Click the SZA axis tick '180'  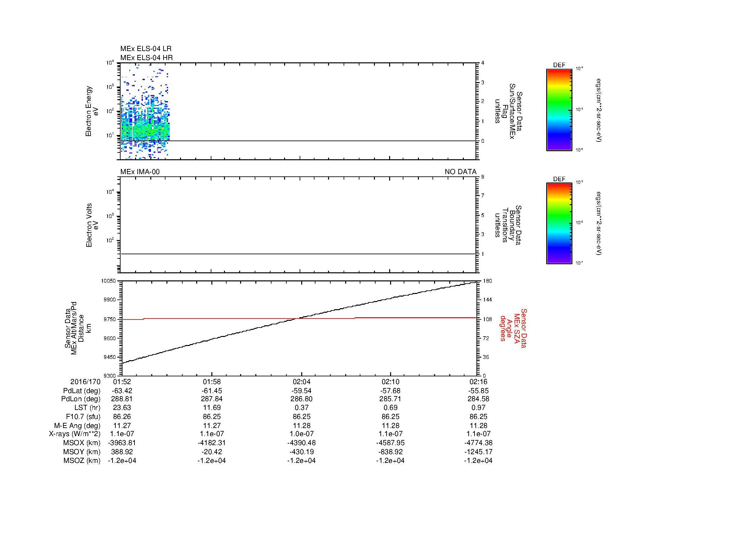tap(487, 281)
